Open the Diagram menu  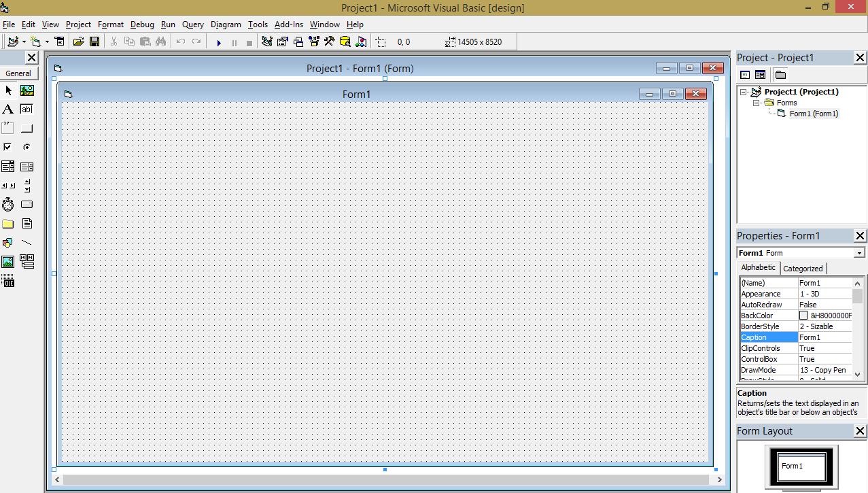pyautogui.click(x=226, y=24)
